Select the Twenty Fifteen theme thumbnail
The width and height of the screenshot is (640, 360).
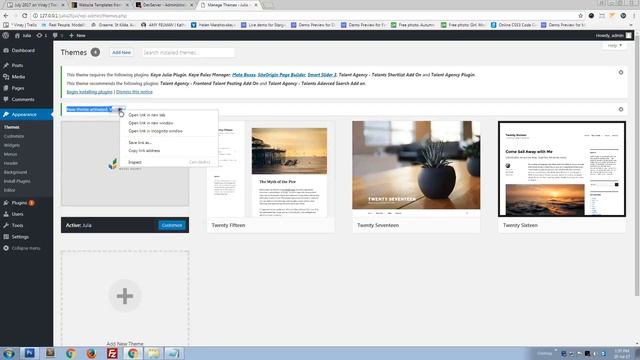[271, 169]
